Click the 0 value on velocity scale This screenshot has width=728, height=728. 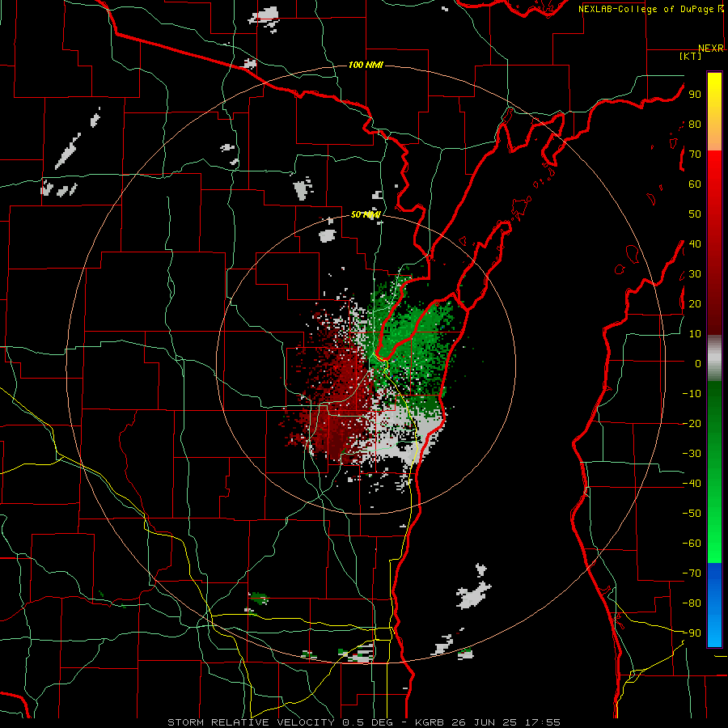(x=698, y=364)
